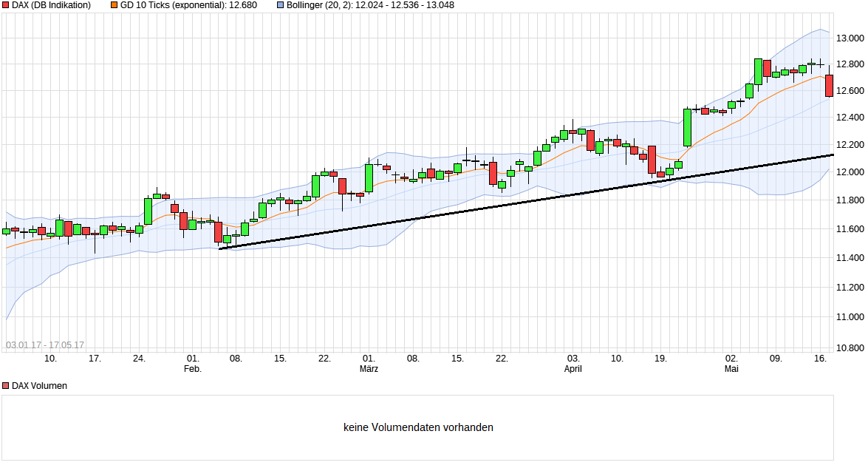This screenshot has width=868, height=468.
Task: Click the orange GD 10 Ticks legend square
Action: (x=112, y=5)
